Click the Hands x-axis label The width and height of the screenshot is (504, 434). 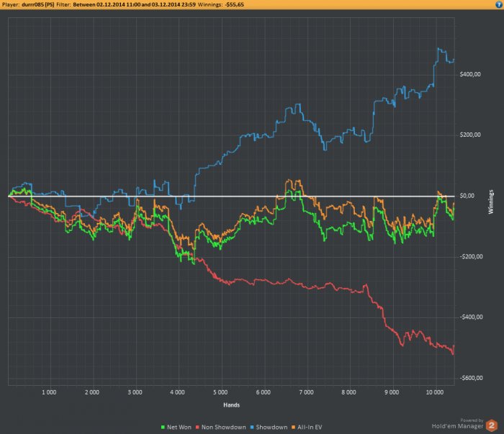[x=231, y=405]
